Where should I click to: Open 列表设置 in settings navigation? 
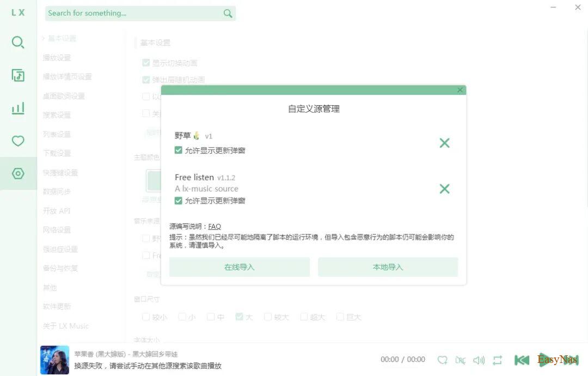[57, 134]
